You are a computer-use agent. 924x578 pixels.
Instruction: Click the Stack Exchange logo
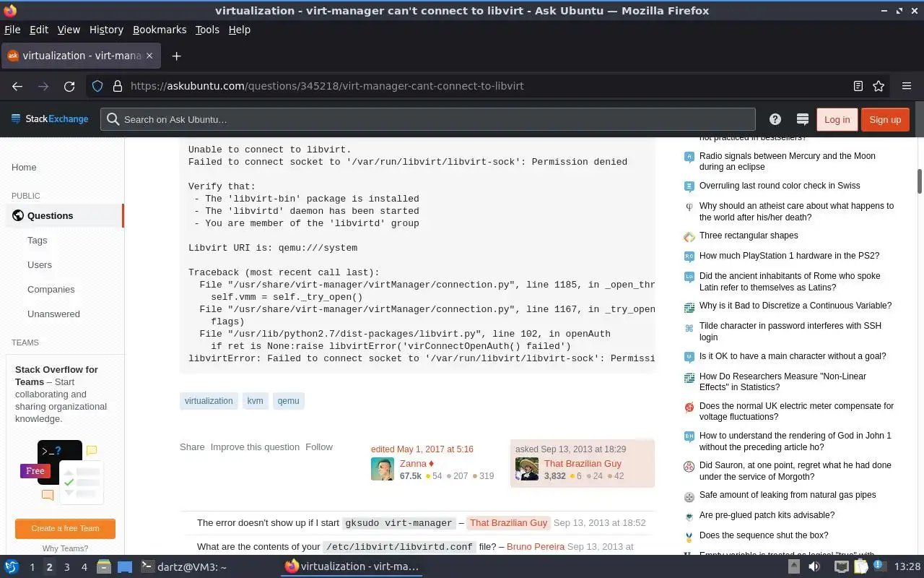coord(50,119)
